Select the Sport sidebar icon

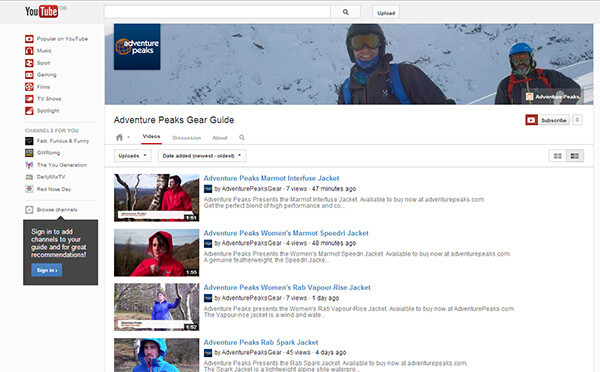pyautogui.click(x=29, y=63)
